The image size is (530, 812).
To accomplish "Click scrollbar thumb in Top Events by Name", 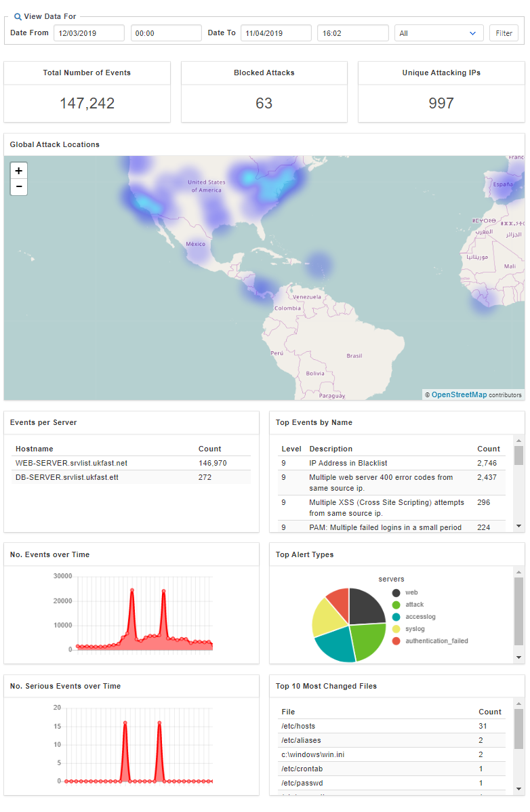I will pyautogui.click(x=518, y=455).
